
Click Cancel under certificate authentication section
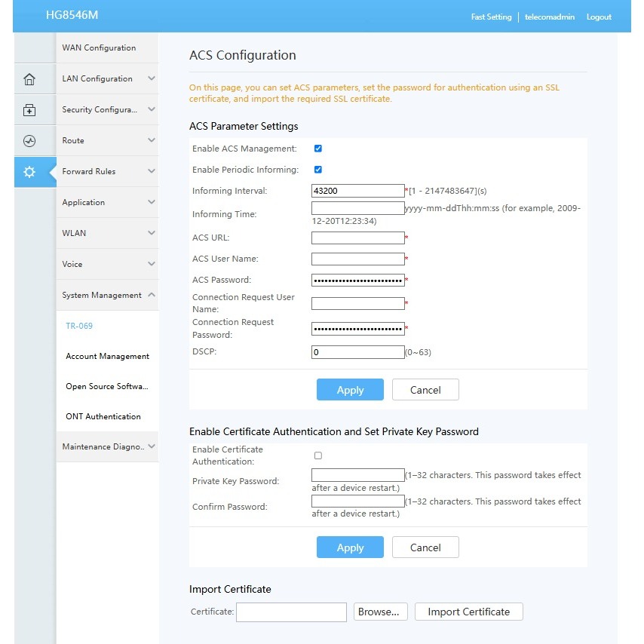point(425,547)
